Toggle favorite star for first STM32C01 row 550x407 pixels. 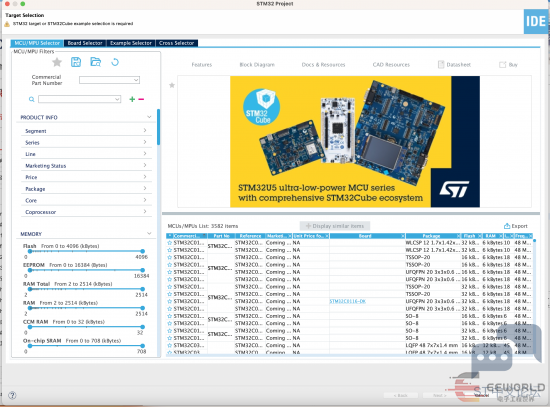[x=169, y=243]
